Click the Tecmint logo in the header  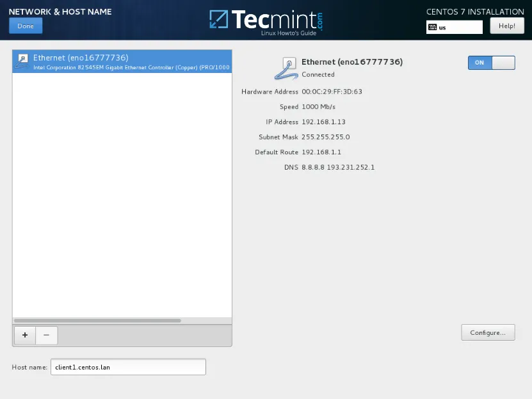[265, 19]
